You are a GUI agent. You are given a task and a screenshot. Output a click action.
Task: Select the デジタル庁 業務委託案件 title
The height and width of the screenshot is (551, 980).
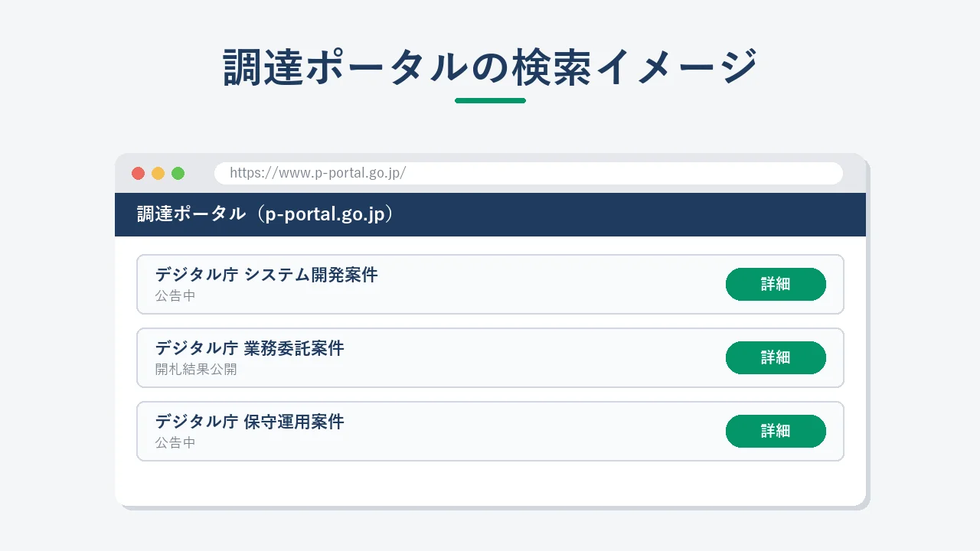[250, 348]
